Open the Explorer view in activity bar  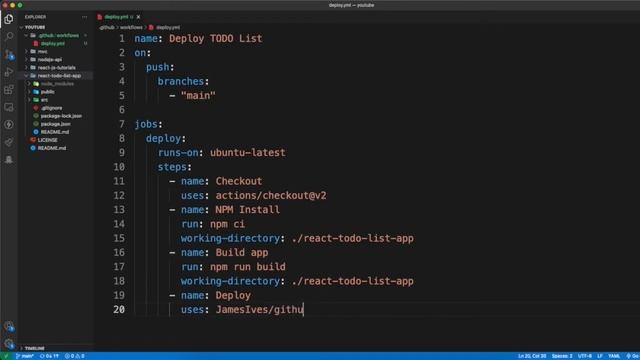(x=9, y=19)
